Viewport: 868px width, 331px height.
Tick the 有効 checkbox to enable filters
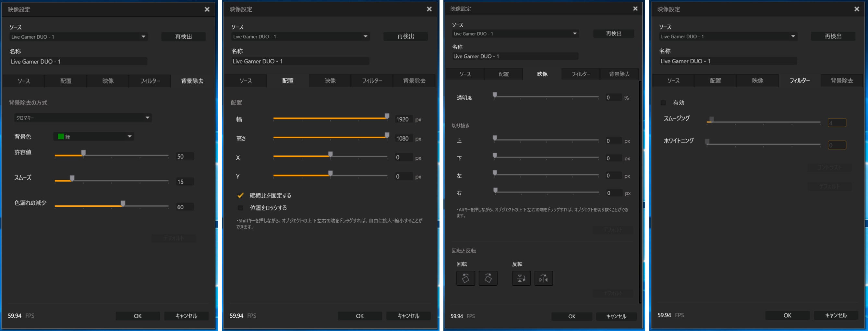pos(663,103)
